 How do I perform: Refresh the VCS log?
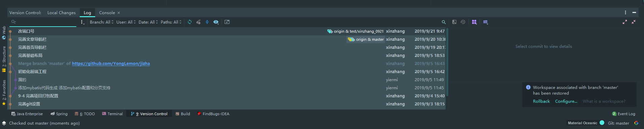pos(190,22)
